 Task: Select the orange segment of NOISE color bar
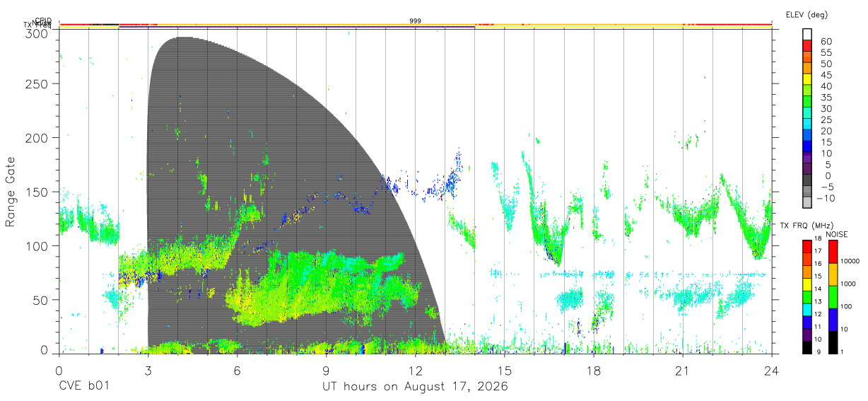(x=832, y=274)
